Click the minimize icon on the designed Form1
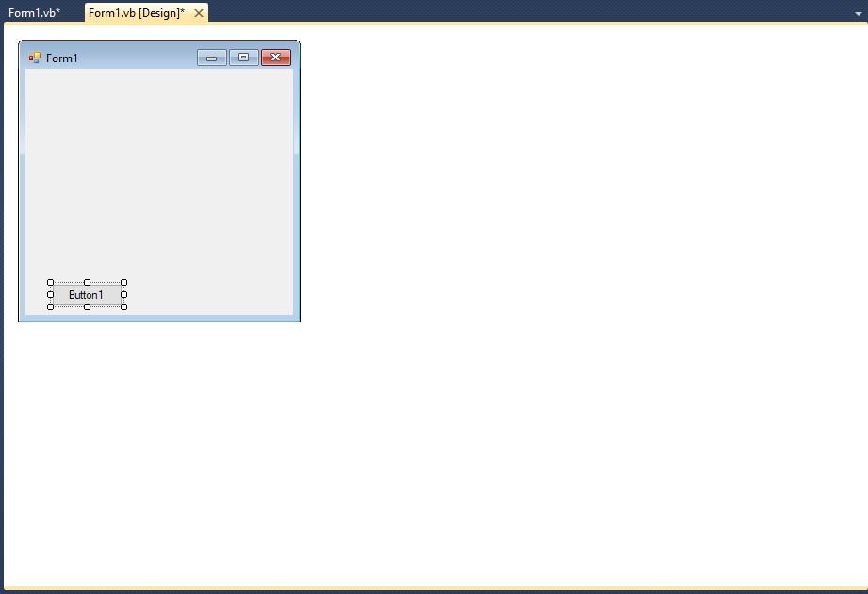Viewport: 868px width, 594px height. pos(211,57)
